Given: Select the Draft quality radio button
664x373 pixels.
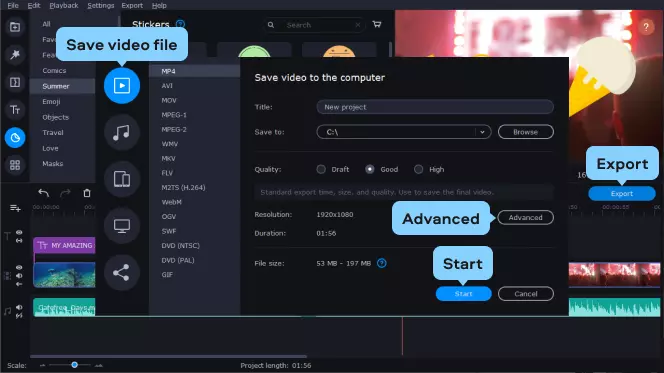Looking at the screenshot, I should coord(321,169).
